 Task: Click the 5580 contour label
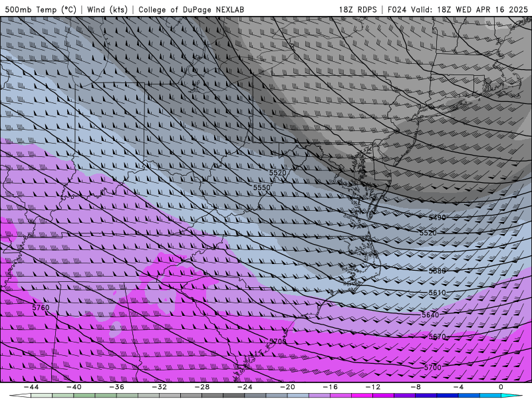click(x=438, y=271)
